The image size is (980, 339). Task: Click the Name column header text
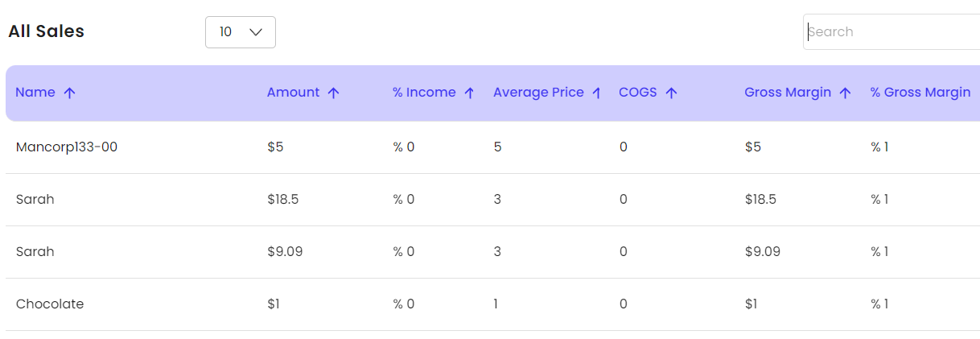click(35, 93)
